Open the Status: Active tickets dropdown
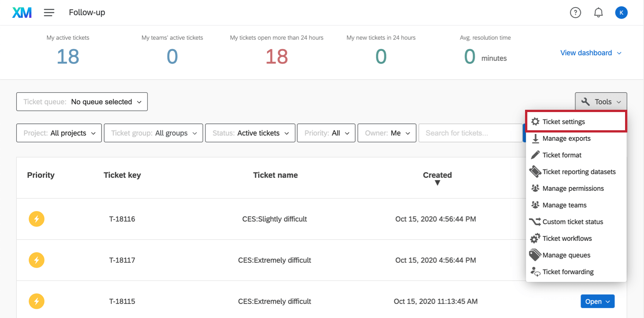644x318 pixels. 250,133
